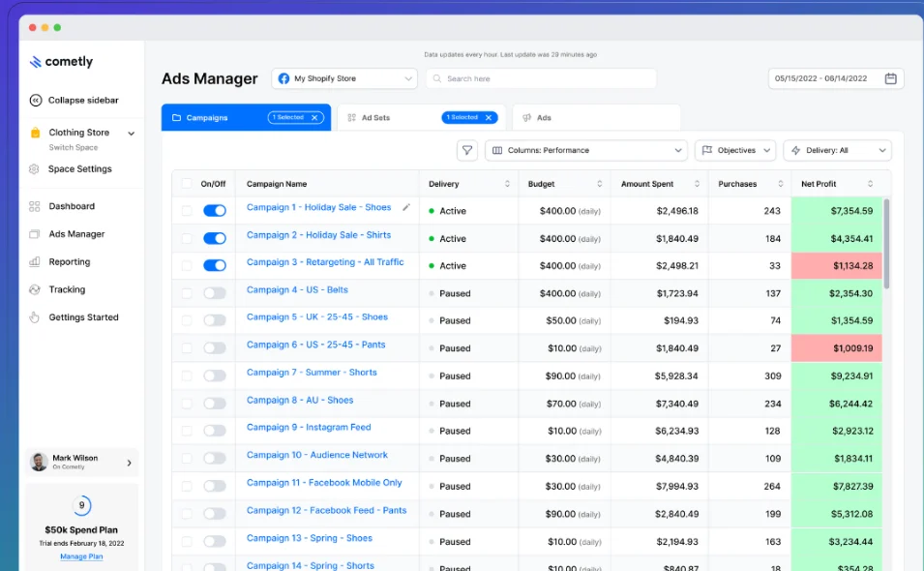Click the Switch Space link

click(x=74, y=147)
